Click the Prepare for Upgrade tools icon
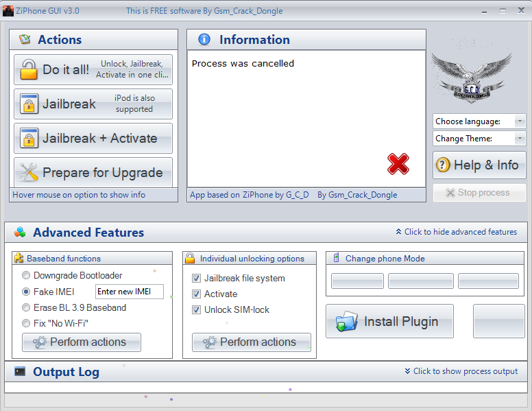Image resolution: width=532 pixels, height=411 pixels. 29,172
